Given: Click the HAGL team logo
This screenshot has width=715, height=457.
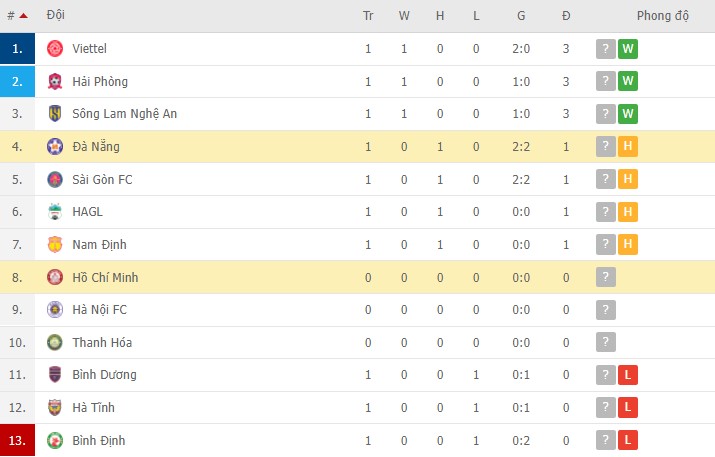Looking at the screenshot, I should click(55, 212).
